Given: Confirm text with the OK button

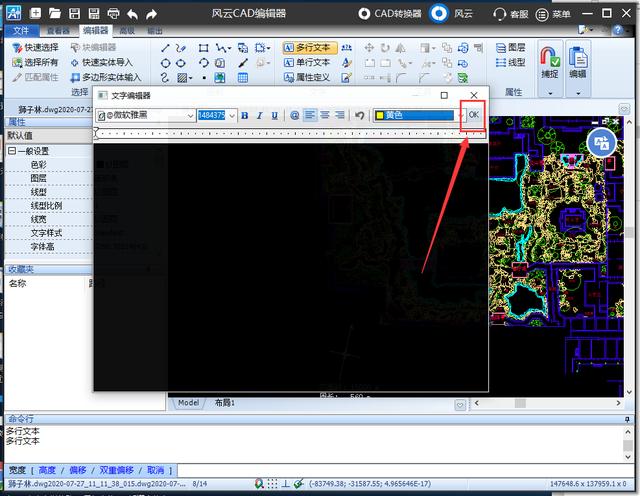Looking at the screenshot, I should point(473,115).
